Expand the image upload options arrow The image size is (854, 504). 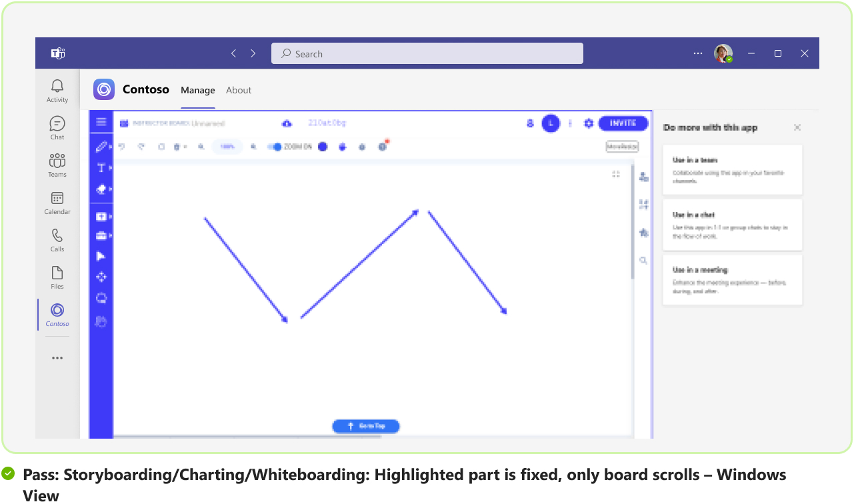tap(110, 217)
